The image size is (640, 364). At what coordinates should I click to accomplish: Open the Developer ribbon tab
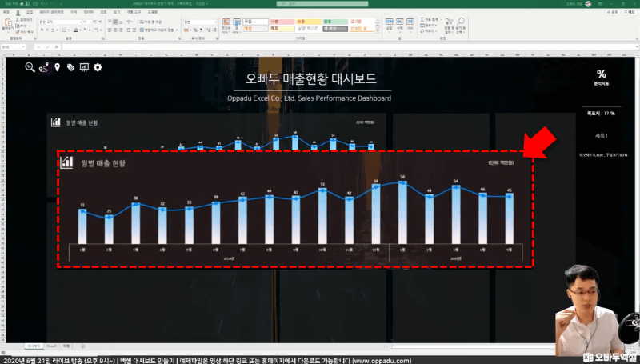(133, 12)
